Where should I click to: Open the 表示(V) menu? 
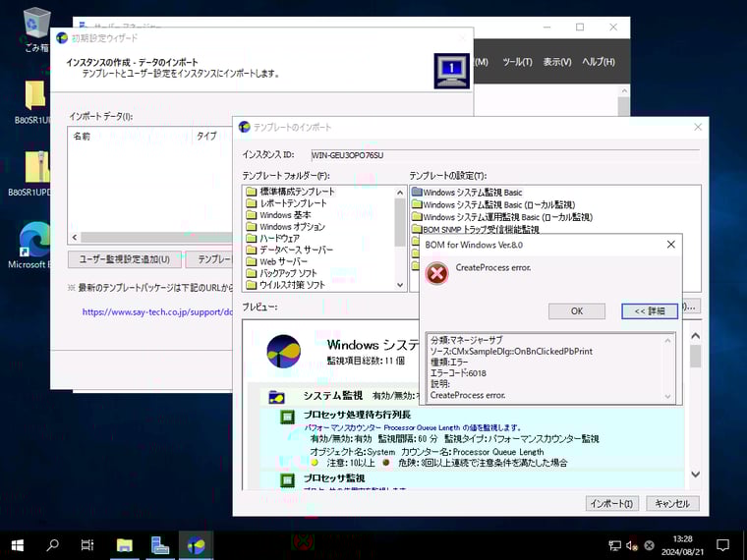coord(557,62)
